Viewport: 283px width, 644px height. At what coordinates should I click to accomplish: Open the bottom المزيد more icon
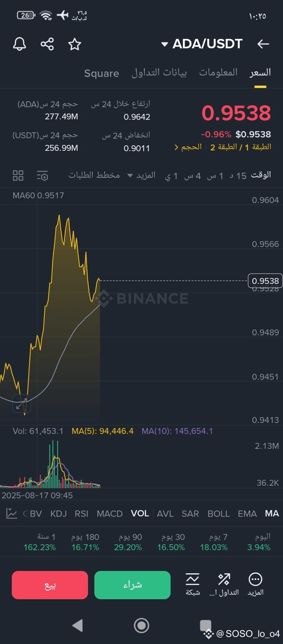point(255,584)
